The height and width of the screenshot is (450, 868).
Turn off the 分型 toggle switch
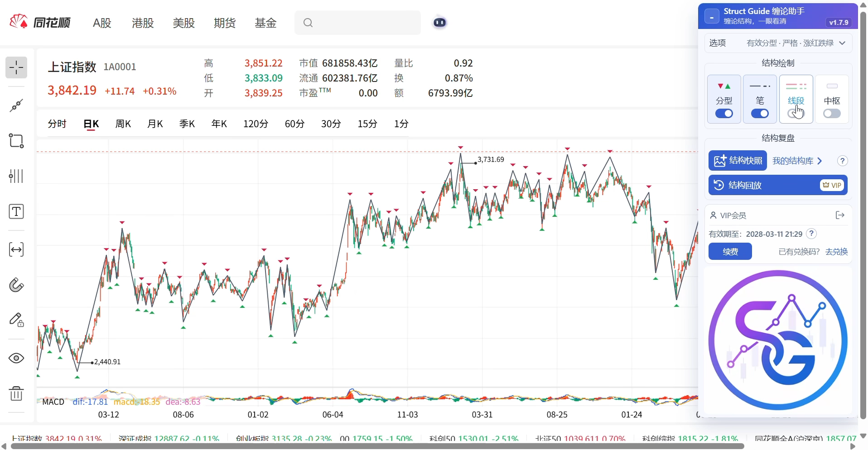point(724,114)
